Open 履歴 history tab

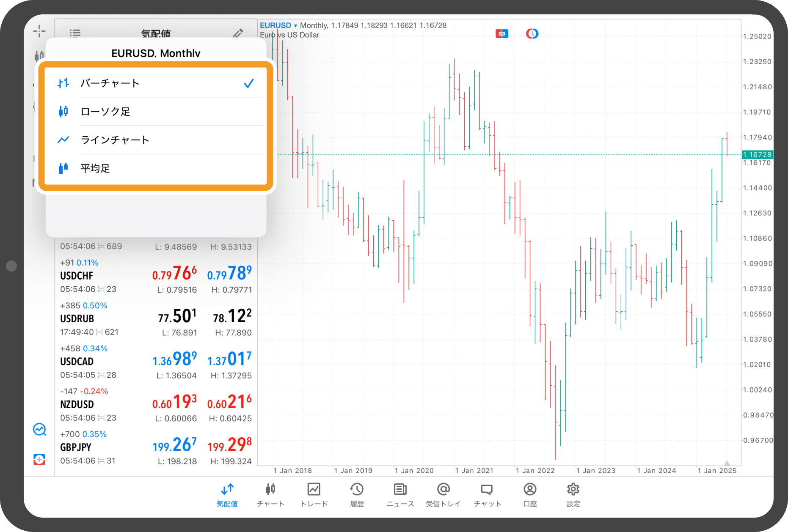coord(357,495)
